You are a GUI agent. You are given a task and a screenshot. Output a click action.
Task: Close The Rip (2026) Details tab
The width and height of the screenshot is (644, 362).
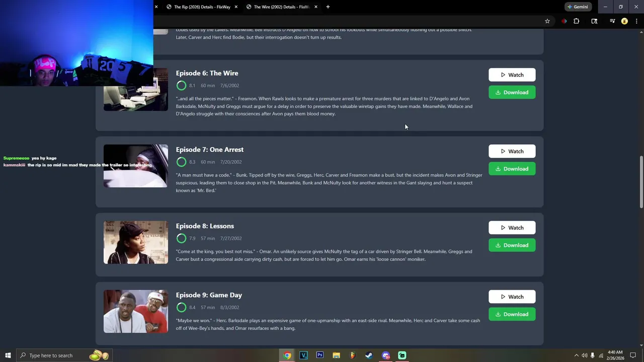pos(236,7)
